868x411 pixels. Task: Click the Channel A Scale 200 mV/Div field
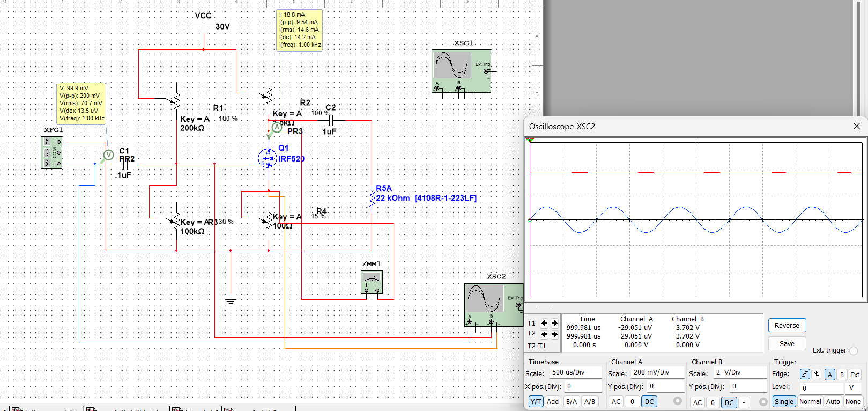click(x=658, y=372)
